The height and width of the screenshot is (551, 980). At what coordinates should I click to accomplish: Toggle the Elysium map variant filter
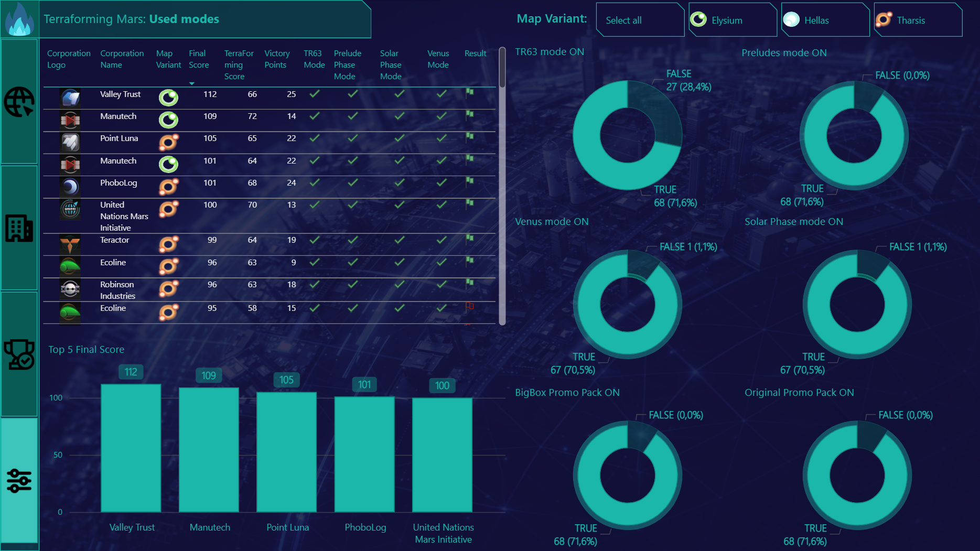tap(732, 20)
